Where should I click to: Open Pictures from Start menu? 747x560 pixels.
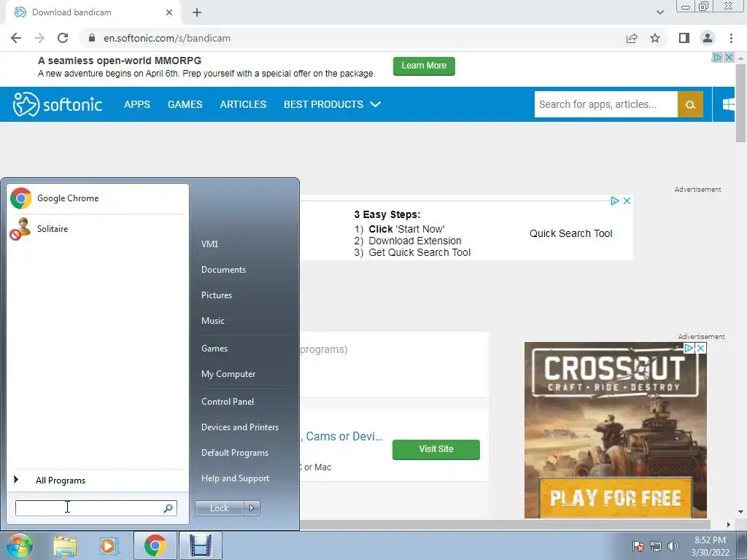[x=217, y=295]
